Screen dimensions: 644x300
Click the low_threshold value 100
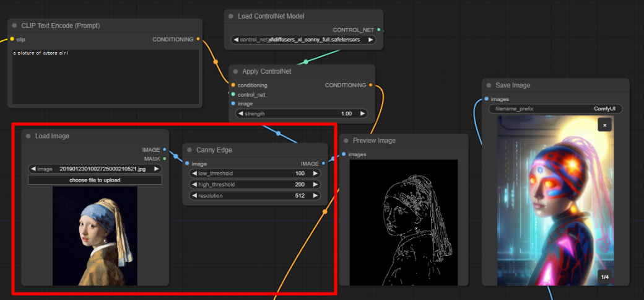pos(300,174)
